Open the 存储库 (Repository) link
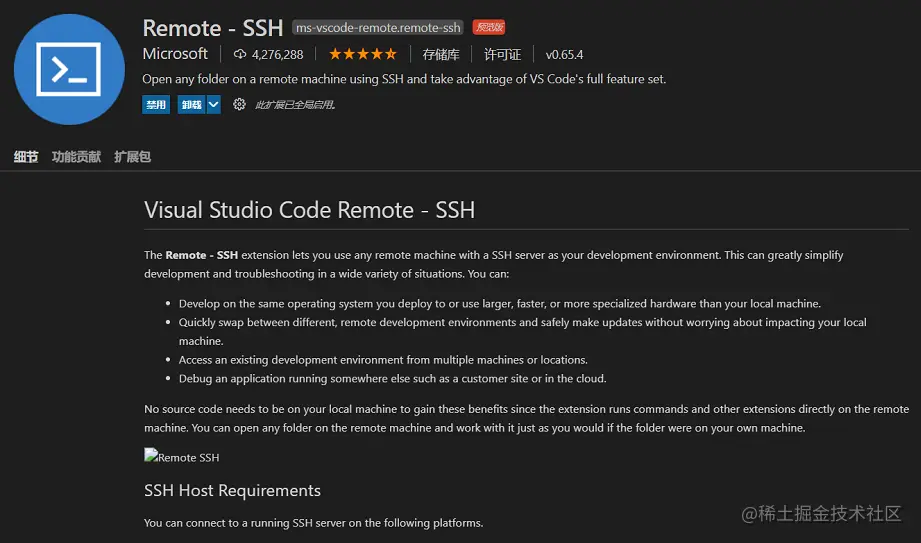 point(440,54)
